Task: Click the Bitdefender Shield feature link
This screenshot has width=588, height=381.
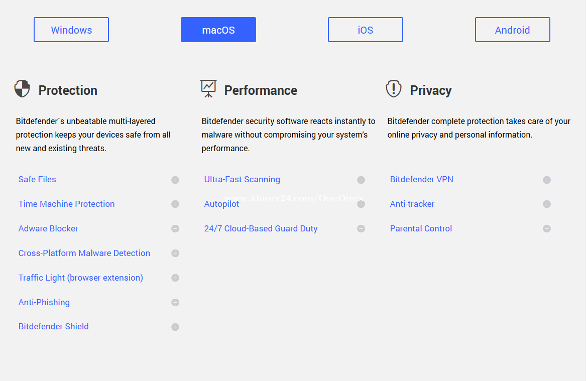Action: 54,326
